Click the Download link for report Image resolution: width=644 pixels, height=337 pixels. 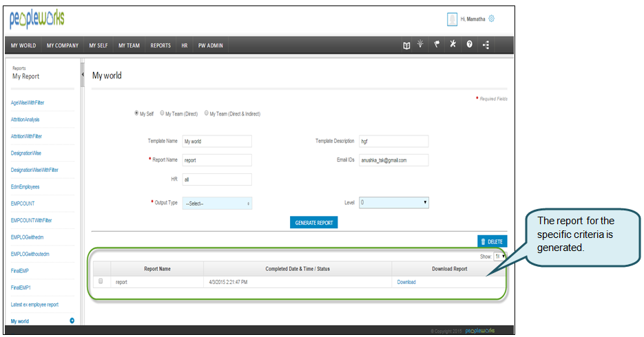pos(406,282)
